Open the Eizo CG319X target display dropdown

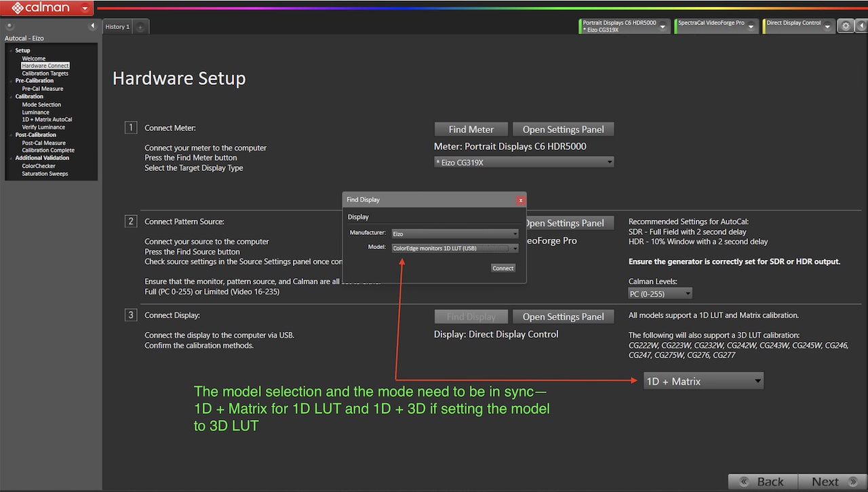[x=524, y=162]
